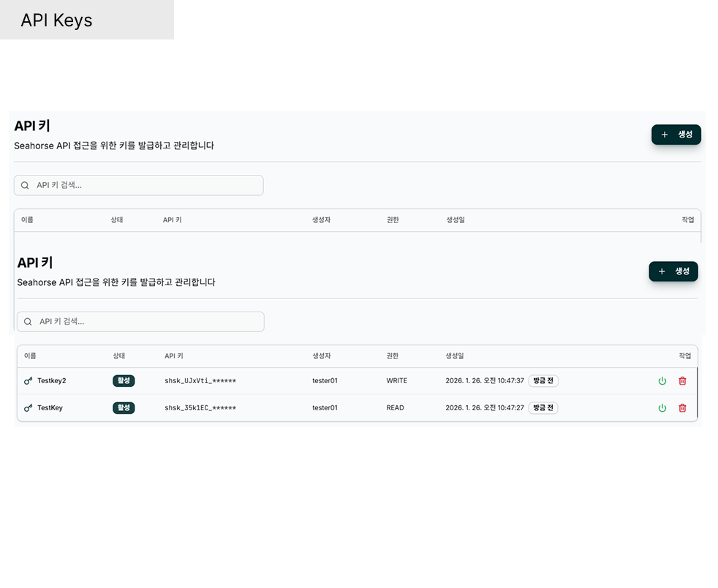Focus the lower API 키 검색 search field
This screenshot has width=718, height=588.
[140, 322]
